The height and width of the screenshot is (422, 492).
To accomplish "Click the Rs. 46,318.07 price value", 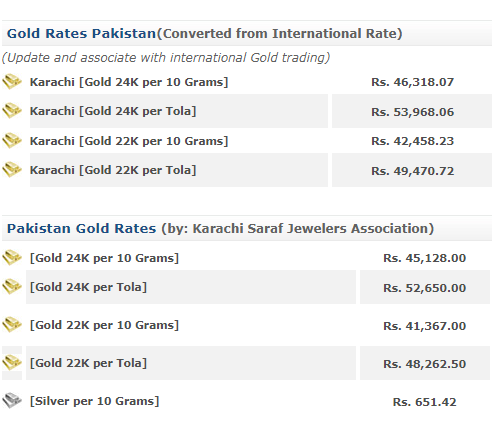I will pos(412,82).
